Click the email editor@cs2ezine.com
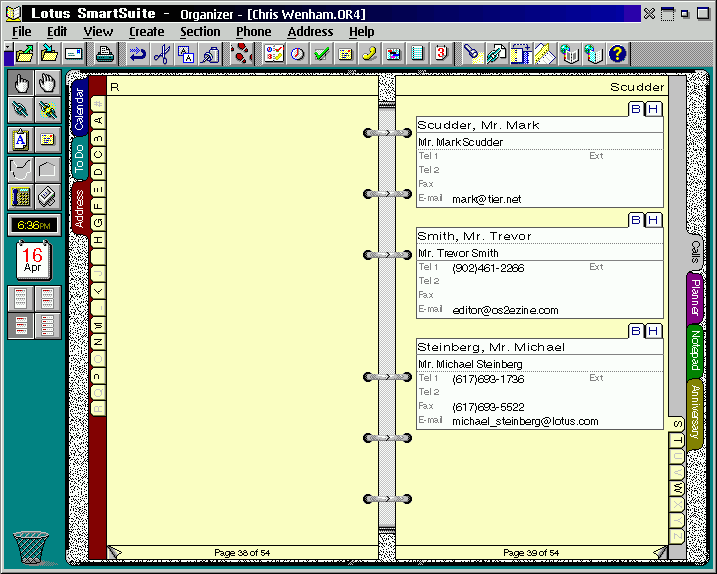Image resolution: width=717 pixels, height=574 pixels. point(505,310)
